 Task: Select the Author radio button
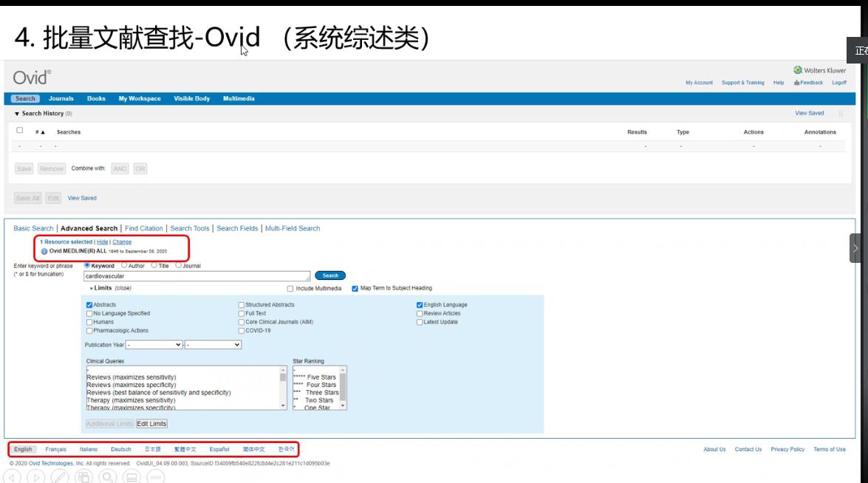(124, 265)
